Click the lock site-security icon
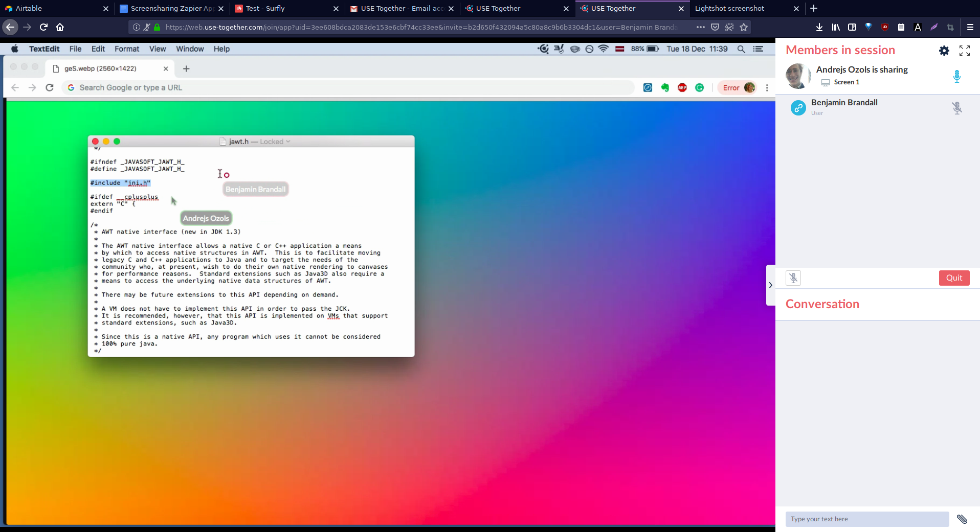The width and height of the screenshot is (980, 532). (x=158, y=27)
